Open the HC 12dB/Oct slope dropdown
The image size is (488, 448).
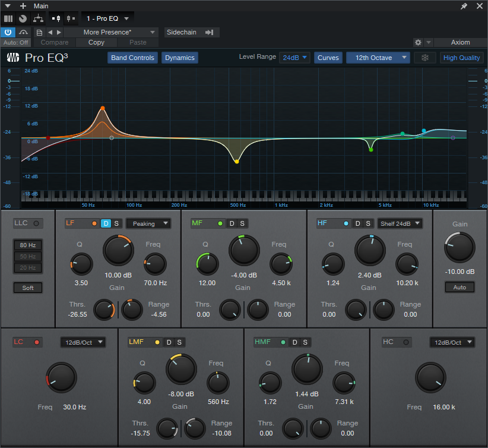[452, 342]
